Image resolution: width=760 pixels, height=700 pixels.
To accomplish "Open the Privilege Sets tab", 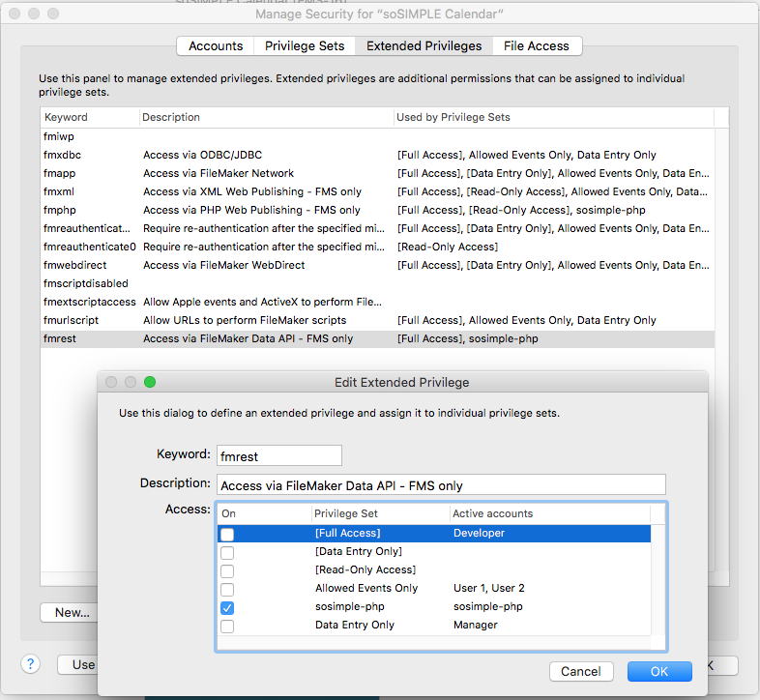I will 305,46.
